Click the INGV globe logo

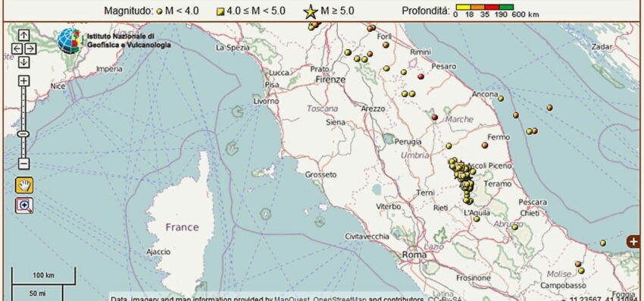tap(69, 41)
